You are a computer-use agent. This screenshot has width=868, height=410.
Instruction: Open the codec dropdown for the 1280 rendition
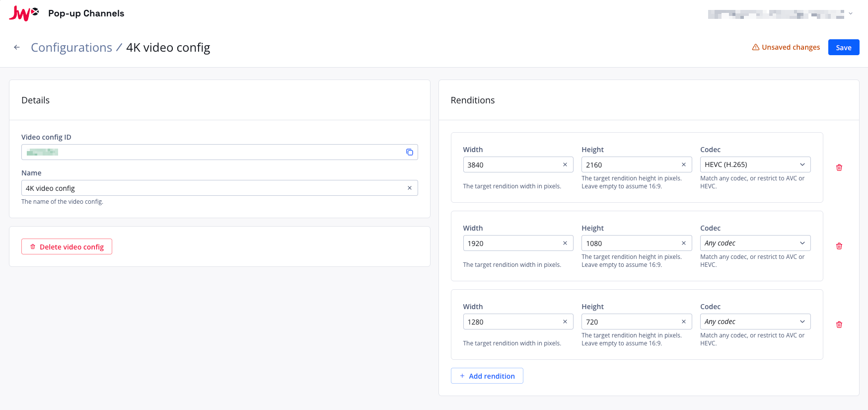(x=755, y=322)
